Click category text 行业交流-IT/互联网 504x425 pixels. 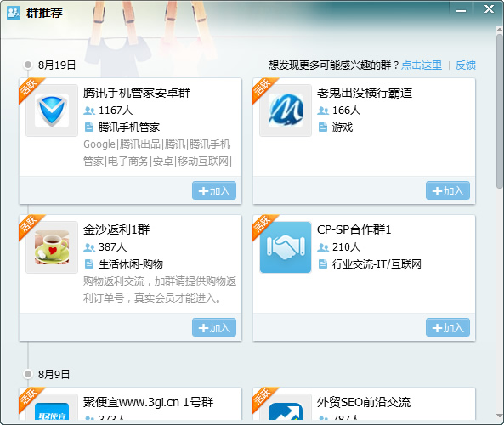(x=377, y=264)
